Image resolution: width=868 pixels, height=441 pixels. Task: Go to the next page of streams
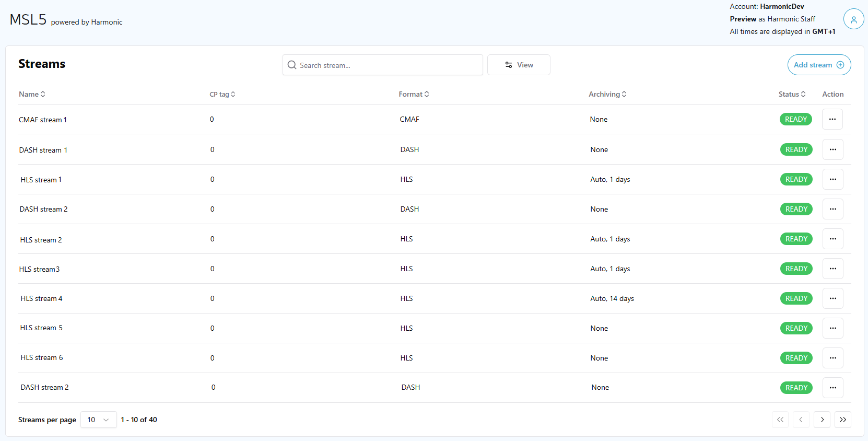coord(822,420)
